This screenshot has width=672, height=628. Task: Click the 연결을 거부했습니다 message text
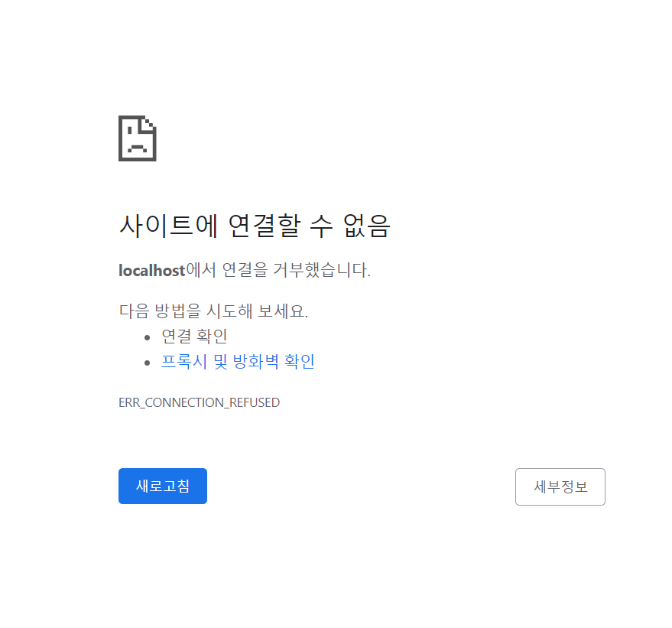pyautogui.click(x=296, y=270)
